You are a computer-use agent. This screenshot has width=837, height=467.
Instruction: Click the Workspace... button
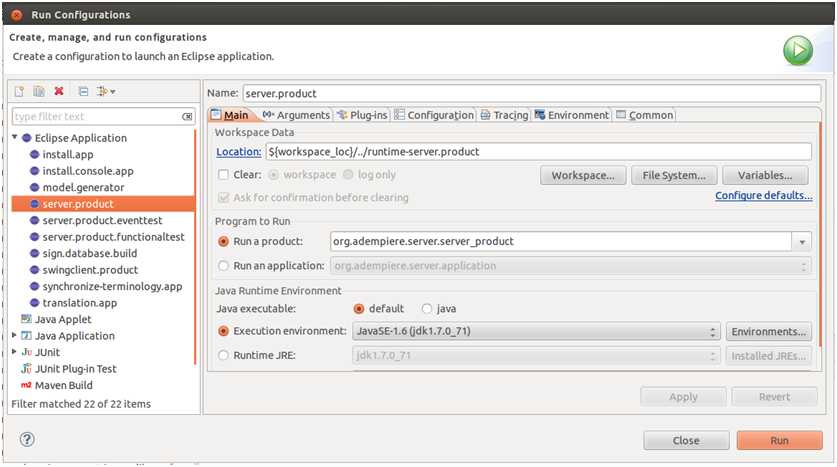[583, 175]
